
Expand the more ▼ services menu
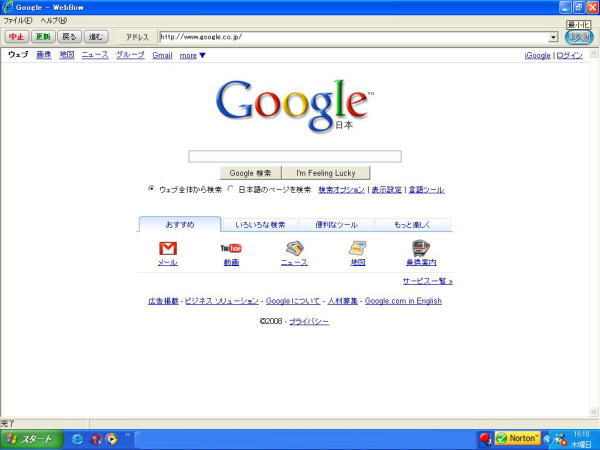click(x=192, y=55)
